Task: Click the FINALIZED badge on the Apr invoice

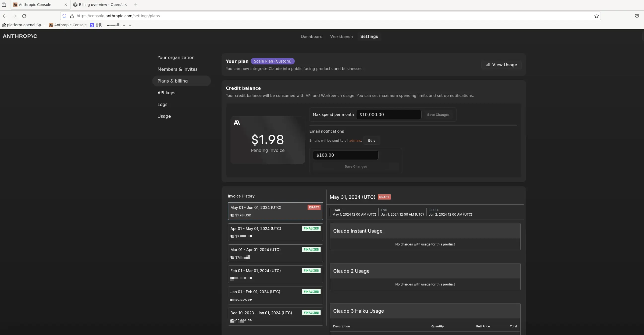Action: click(x=311, y=229)
